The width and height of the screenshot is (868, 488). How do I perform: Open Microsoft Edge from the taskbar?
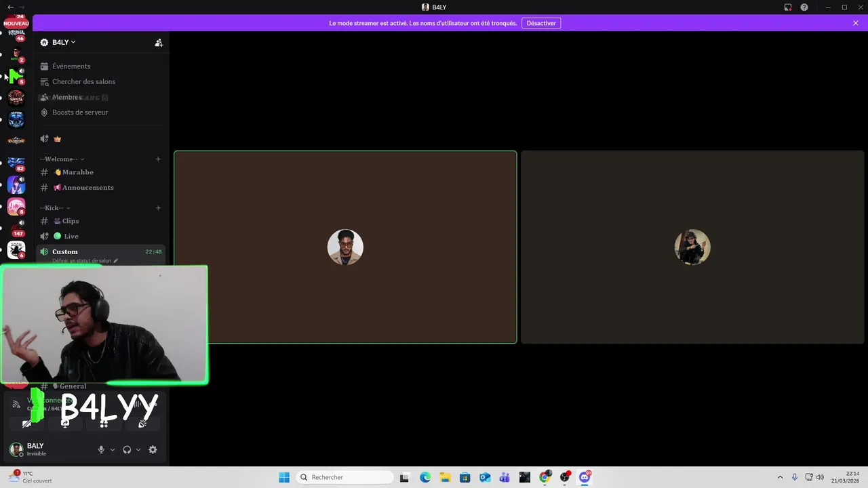click(425, 477)
